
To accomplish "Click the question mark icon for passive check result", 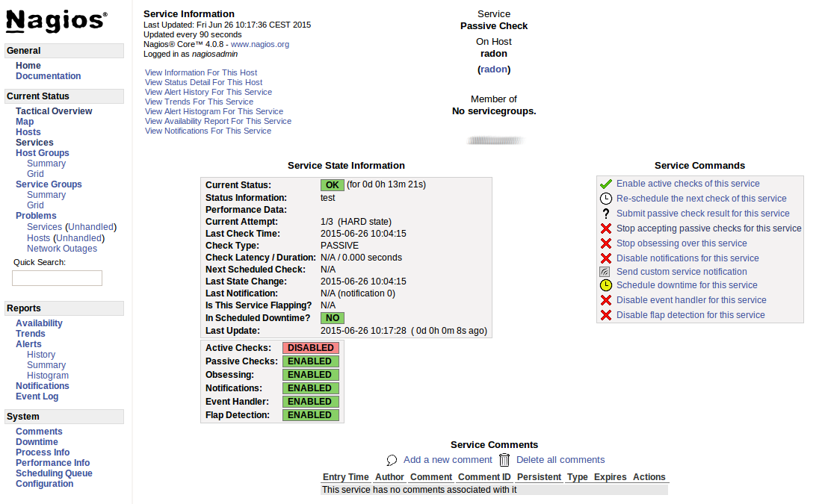I will tap(606, 214).
